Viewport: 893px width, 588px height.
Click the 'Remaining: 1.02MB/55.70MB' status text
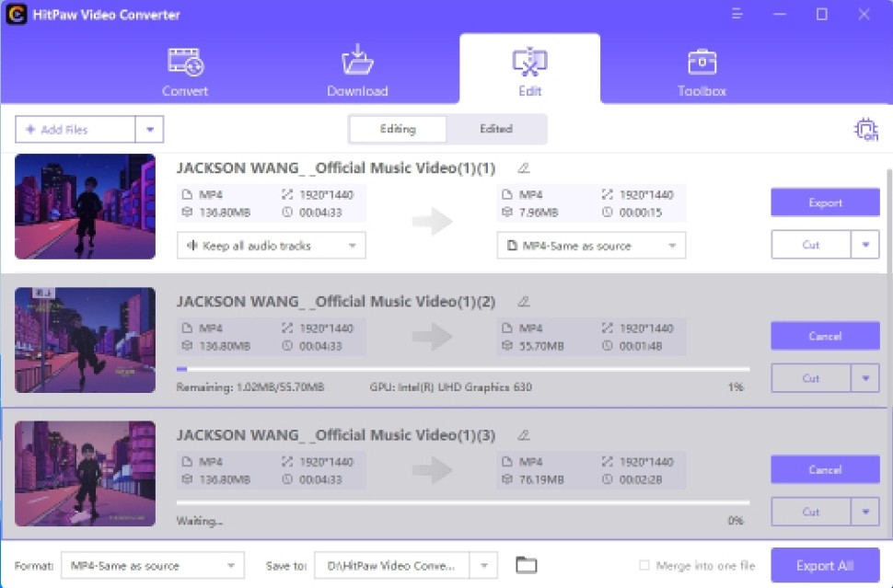click(250, 387)
